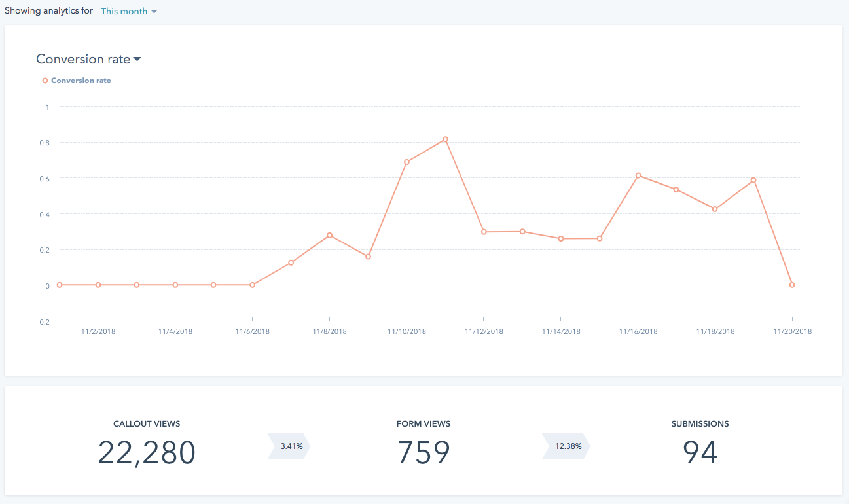Click the 94 submissions number
Viewport: 849px width, 504px height.
[700, 453]
